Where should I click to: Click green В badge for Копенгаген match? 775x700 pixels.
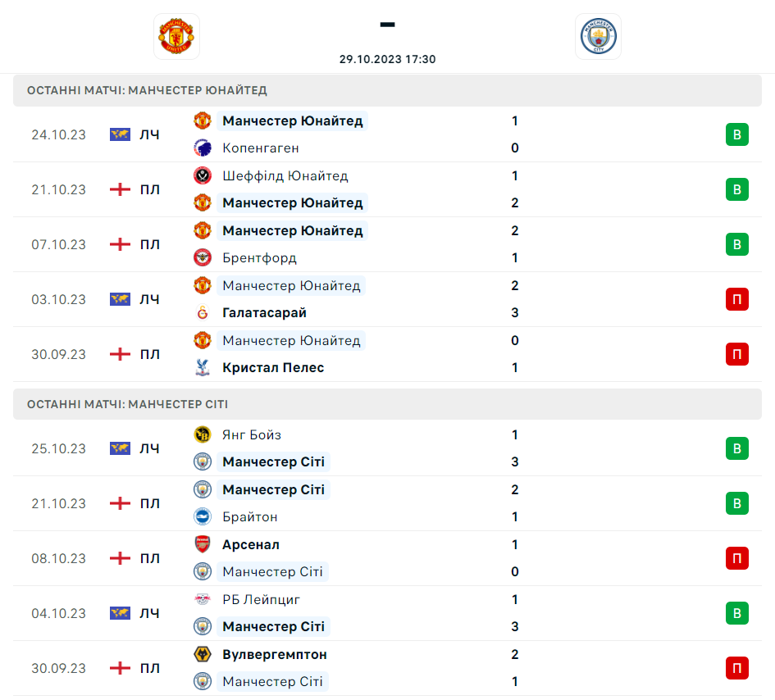737,134
